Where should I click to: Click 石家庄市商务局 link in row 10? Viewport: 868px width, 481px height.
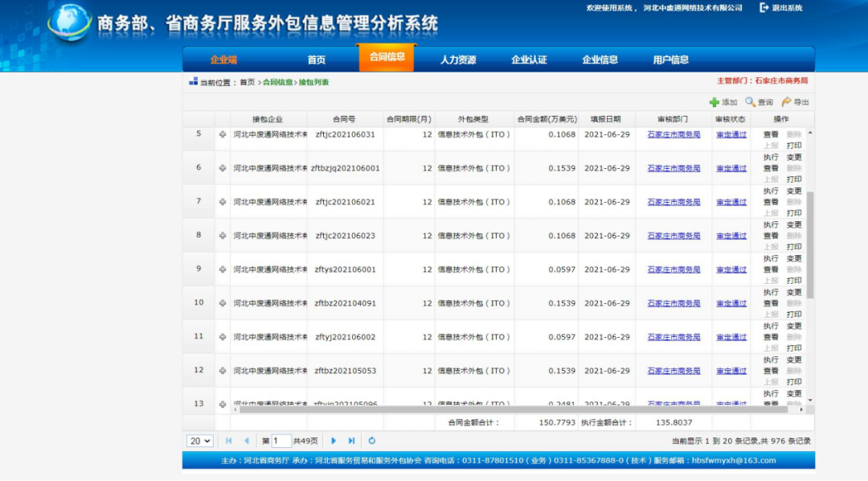tap(674, 303)
